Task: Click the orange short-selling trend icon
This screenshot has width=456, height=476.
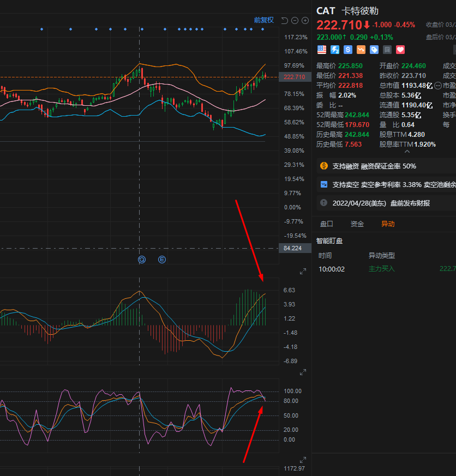Action: (x=361, y=50)
